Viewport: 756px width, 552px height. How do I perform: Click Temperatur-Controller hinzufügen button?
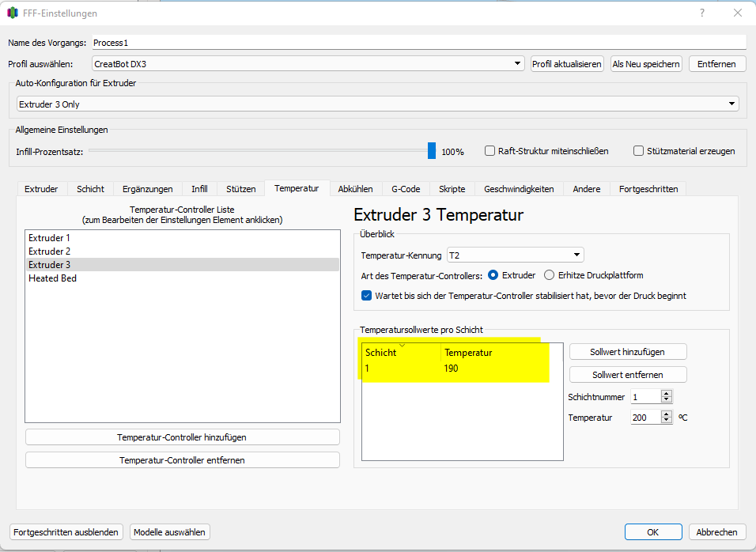click(182, 437)
